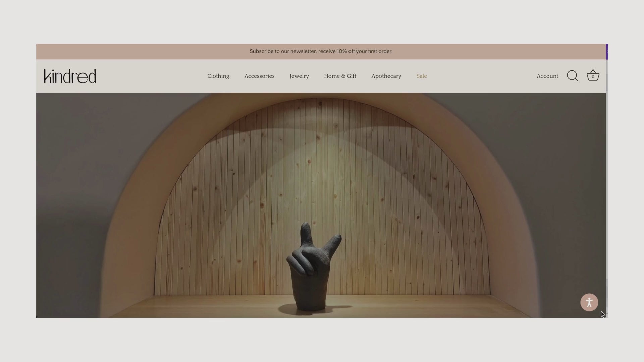
Task: Click the purple tab at top-right edge
Action: [607, 52]
